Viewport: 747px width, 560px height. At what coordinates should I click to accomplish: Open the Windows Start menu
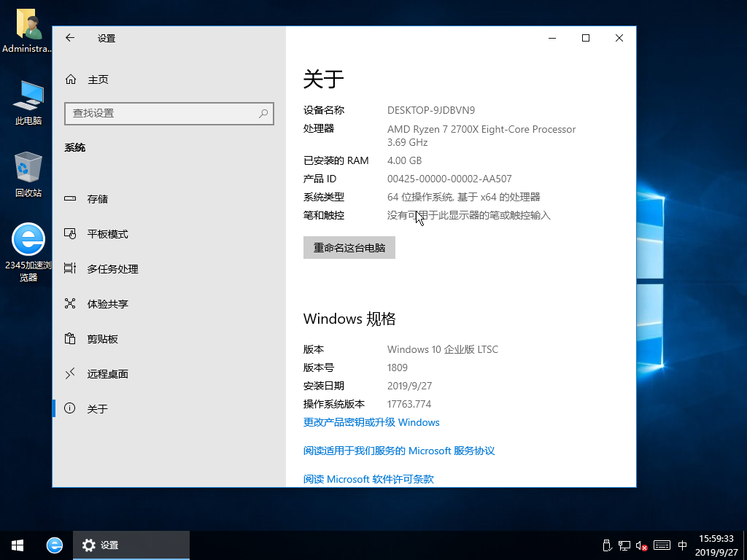click(x=18, y=545)
